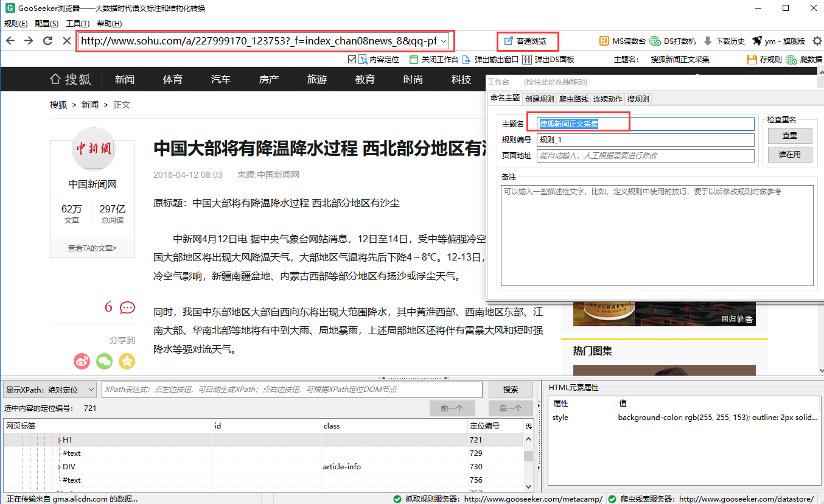Viewport: 824px width, 504px height.
Task: Open 体育 in the Sohu nav bar
Action: click(x=173, y=79)
